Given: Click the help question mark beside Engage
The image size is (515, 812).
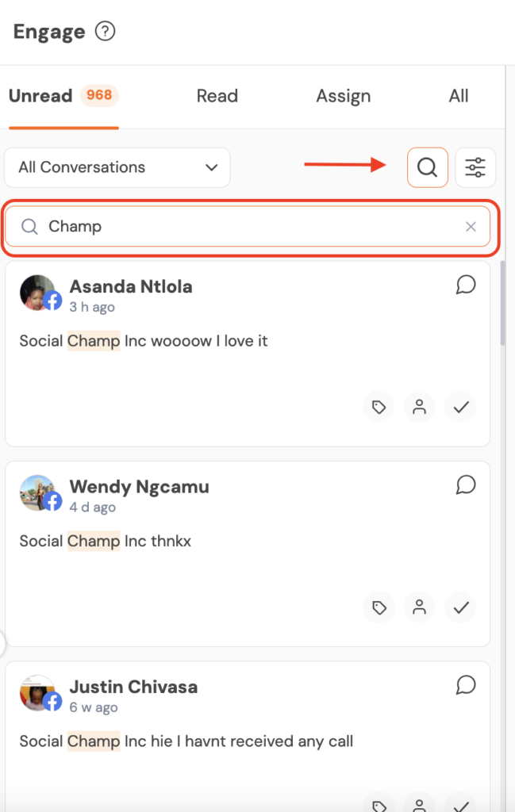Looking at the screenshot, I should coord(105,32).
